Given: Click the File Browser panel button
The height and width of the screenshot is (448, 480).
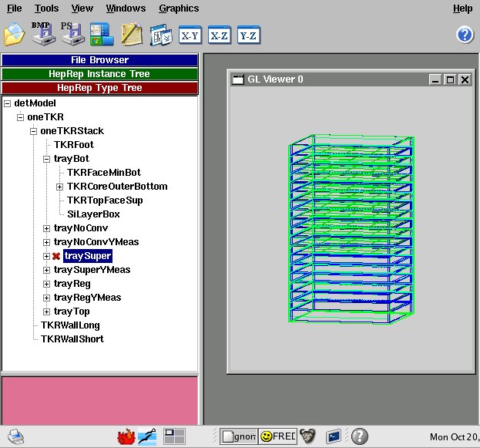Looking at the screenshot, I should (x=99, y=60).
